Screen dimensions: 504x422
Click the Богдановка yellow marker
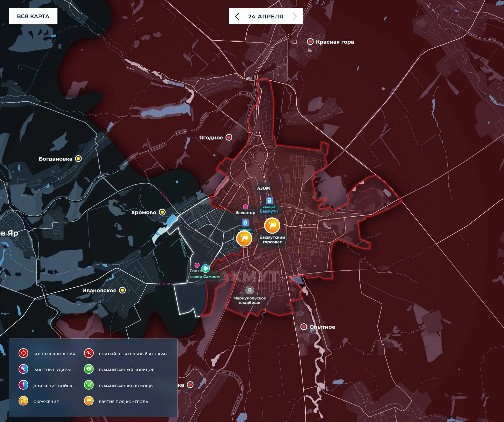78,158
